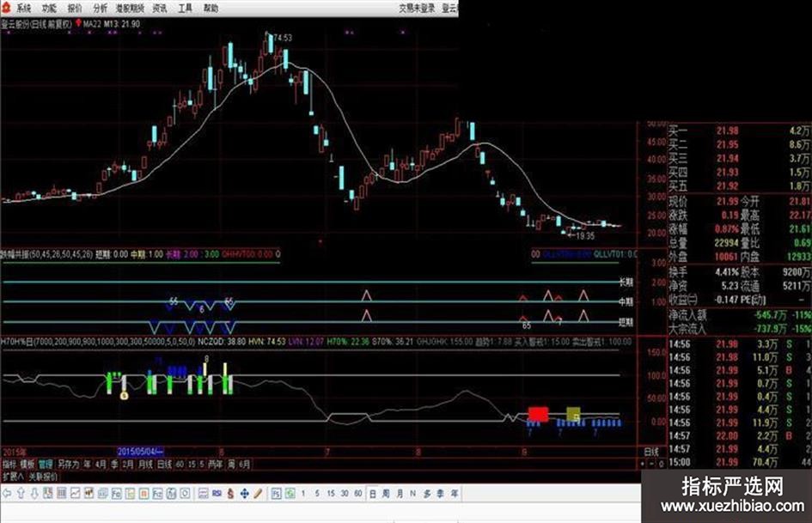Switch to the 指标 tab
Image resolution: width=812 pixels, height=523 pixels.
click(9, 464)
